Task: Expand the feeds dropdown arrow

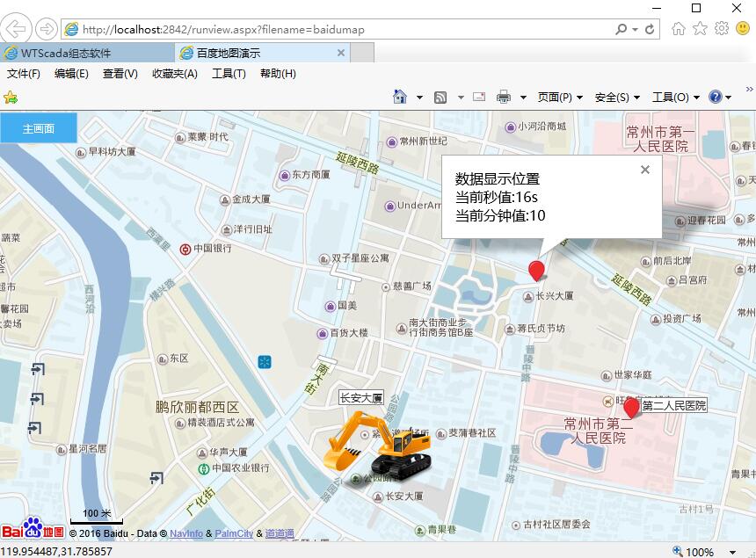Action: coord(461,98)
